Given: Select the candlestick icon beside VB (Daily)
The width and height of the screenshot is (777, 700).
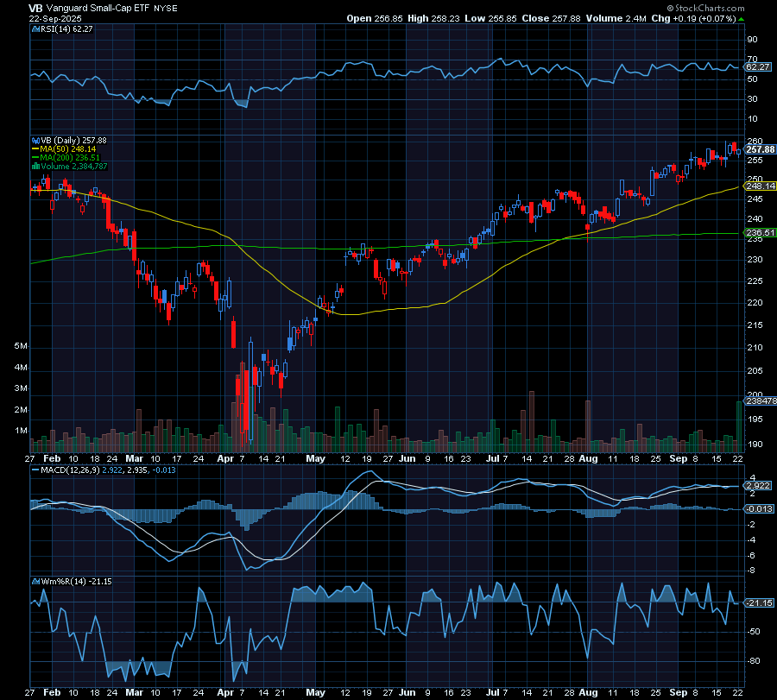Looking at the screenshot, I should coord(36,140).
